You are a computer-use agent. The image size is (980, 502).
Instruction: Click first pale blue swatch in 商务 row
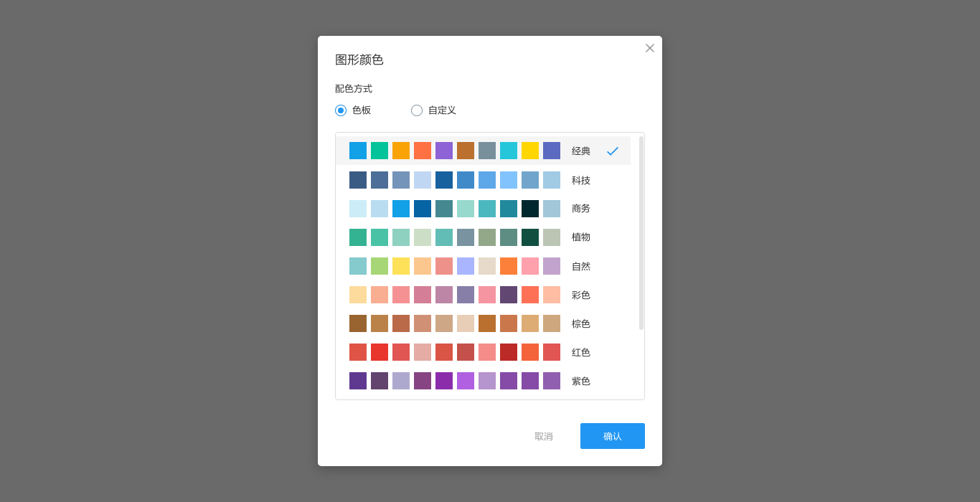358,209
